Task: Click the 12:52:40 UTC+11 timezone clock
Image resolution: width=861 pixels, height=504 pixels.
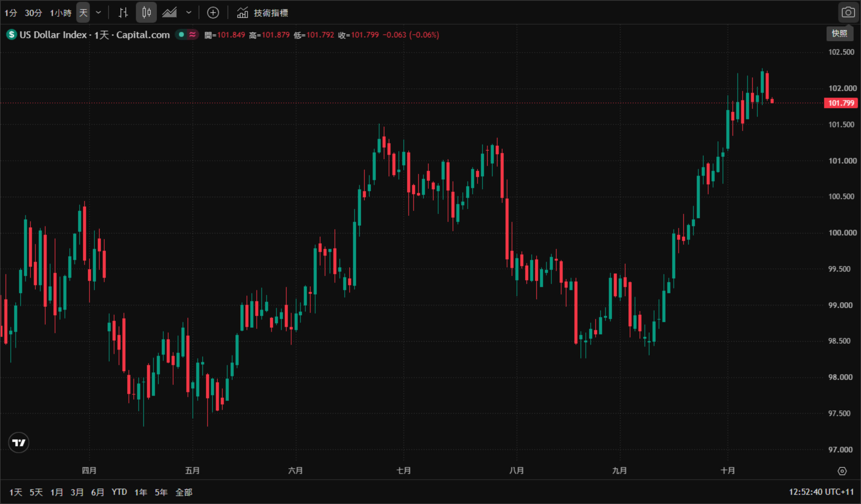Action: tap(821, 492)
